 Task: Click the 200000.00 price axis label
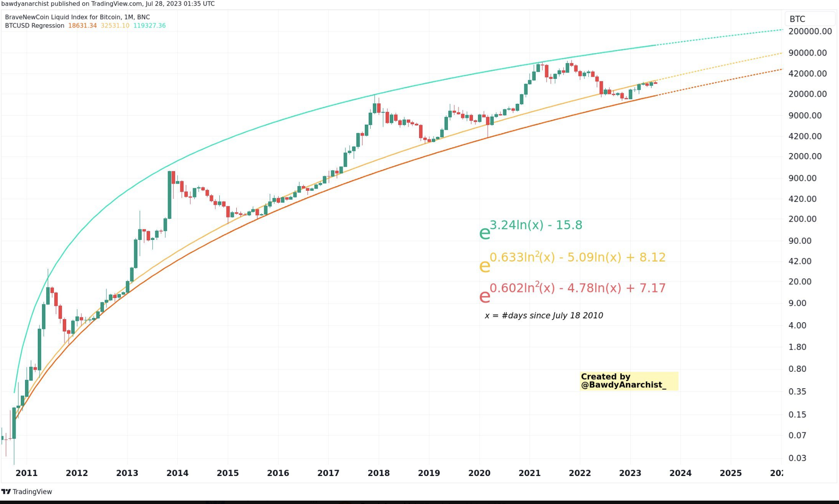810,31
